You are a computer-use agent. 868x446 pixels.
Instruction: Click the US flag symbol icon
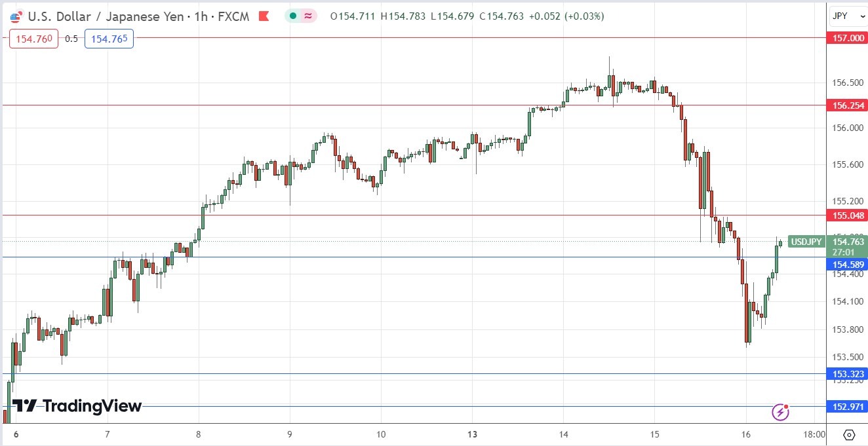15,16
